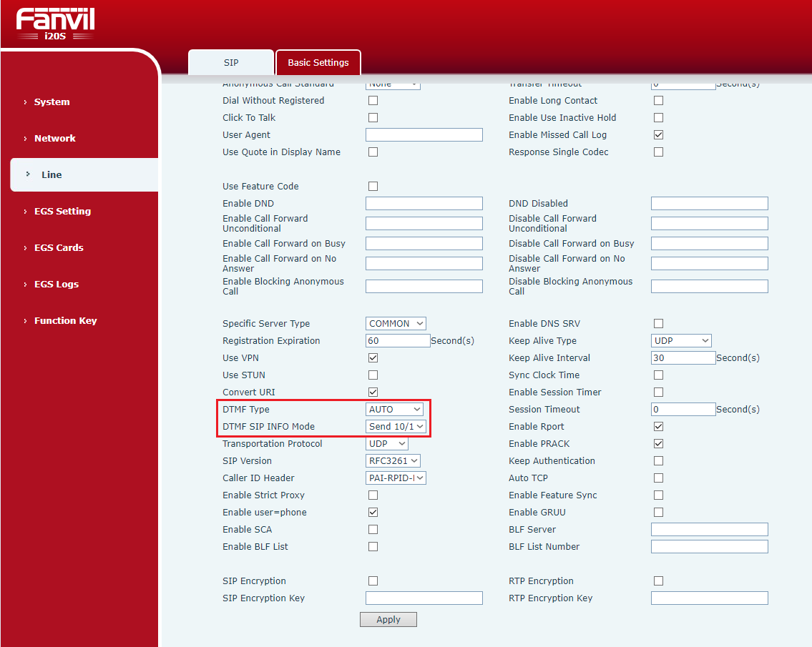Check the Enable DNS SRV box
Image resolution: width=812 pixels, height=647 pixels.
pos(658,324)
